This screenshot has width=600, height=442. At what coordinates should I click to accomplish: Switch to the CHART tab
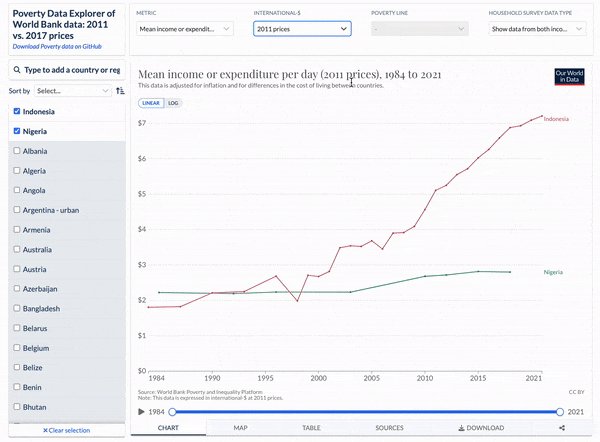[168, 428]
